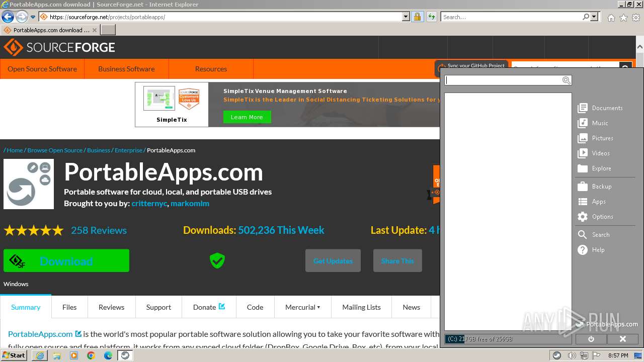Click the PortableApps.com project logo image

point(29,184)
